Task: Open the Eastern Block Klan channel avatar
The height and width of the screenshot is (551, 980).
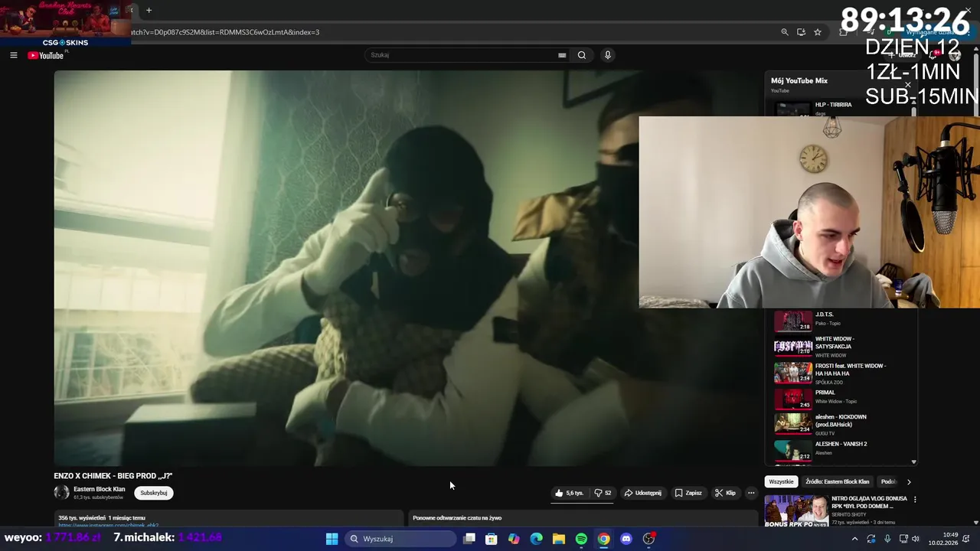Action: [x=61, y=493]
